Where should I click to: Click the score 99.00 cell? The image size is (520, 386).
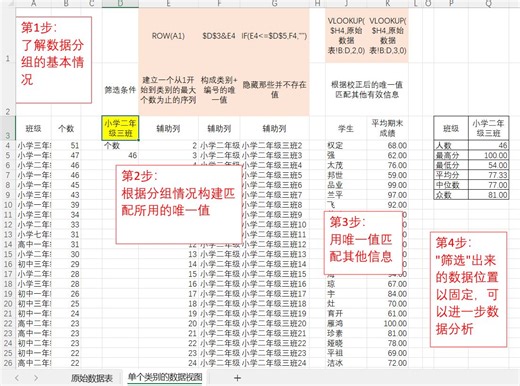pyautogui.click(x=387, y=185)
